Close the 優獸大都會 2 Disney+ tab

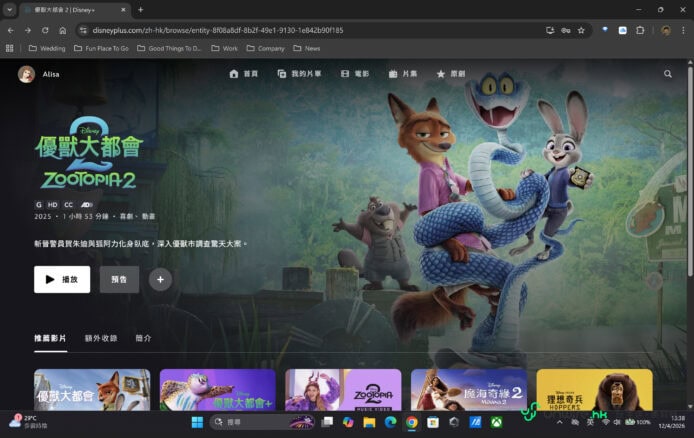(x=123, y=9)
